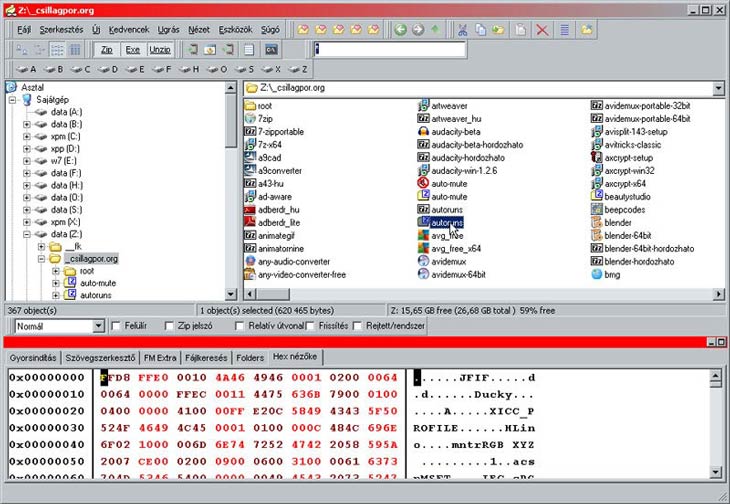Open drive A from the drive bar
The height and width of the screenshot is (504, 730).
[x=26, y=69]
